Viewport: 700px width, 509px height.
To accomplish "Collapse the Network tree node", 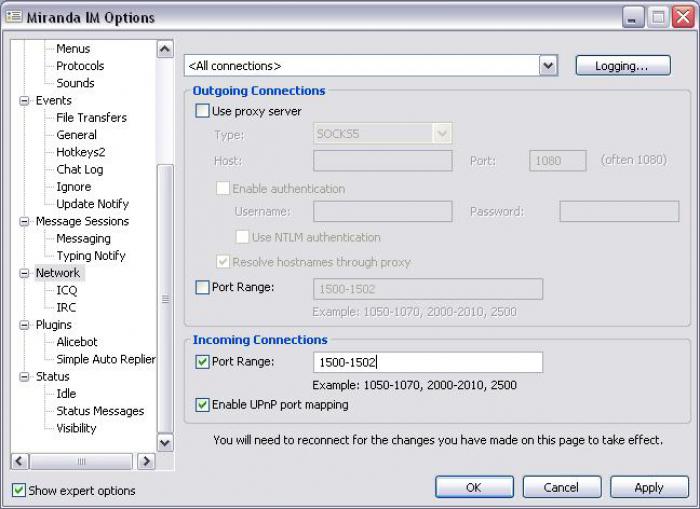I will pos(24,273).
